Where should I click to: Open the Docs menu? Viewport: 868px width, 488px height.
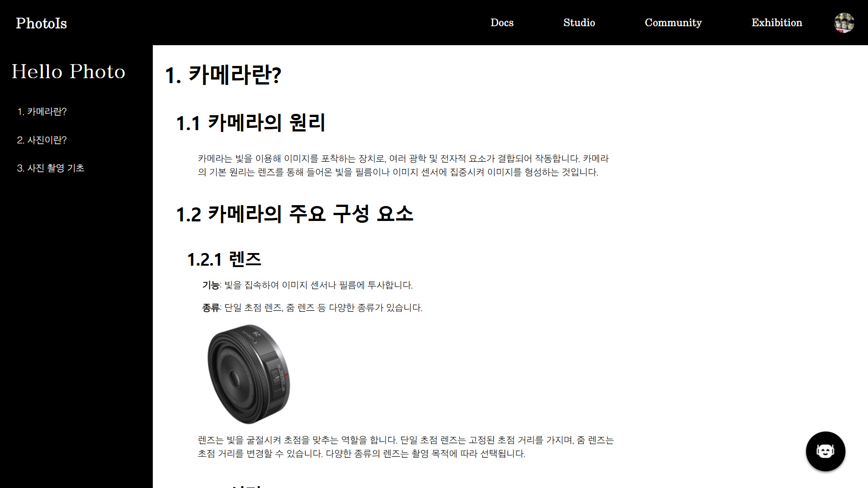(x=502, y=23)
